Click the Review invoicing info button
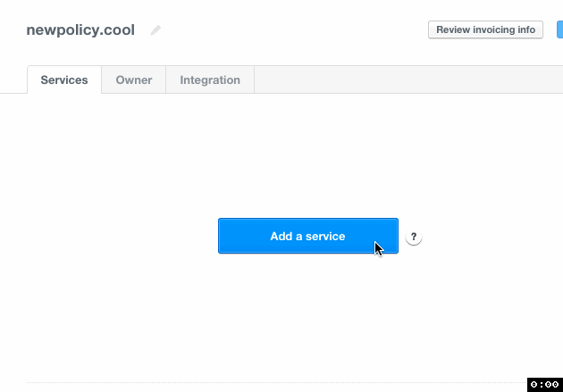The image size is (563, 392). pyautogui.click(x=485, y=29)
